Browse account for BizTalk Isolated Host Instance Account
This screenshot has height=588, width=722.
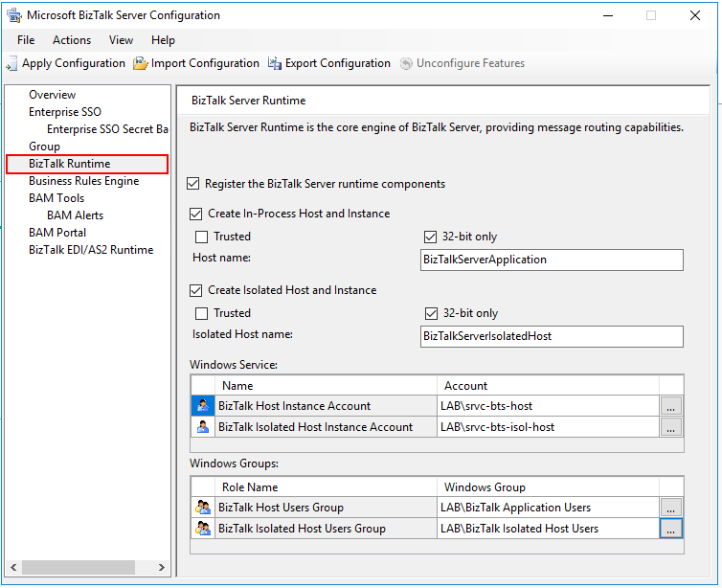click(671, 427)
